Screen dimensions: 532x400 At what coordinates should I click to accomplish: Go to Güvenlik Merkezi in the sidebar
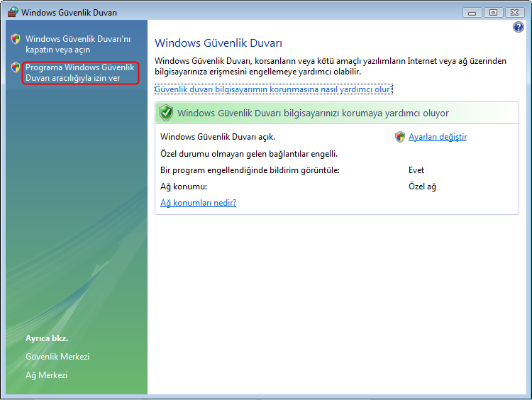click(x=57, y=357)
